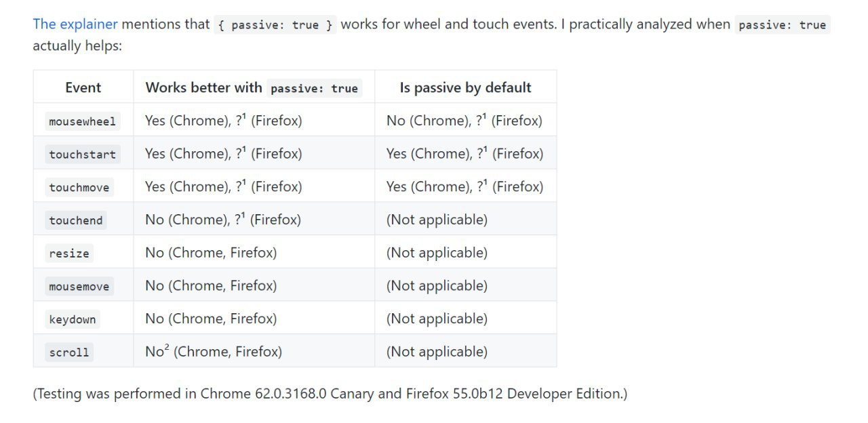This screenshot has height=423, width=868.
Task: Click the '{ passive: true }' inline code
Action: [x=275, y=24]
